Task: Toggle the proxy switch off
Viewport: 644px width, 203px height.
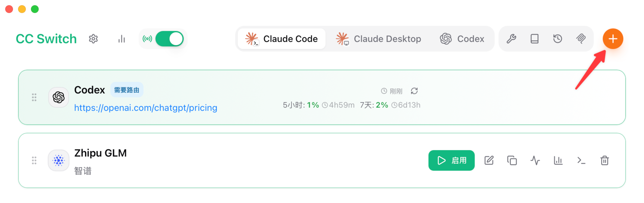Action: (170, 39)
